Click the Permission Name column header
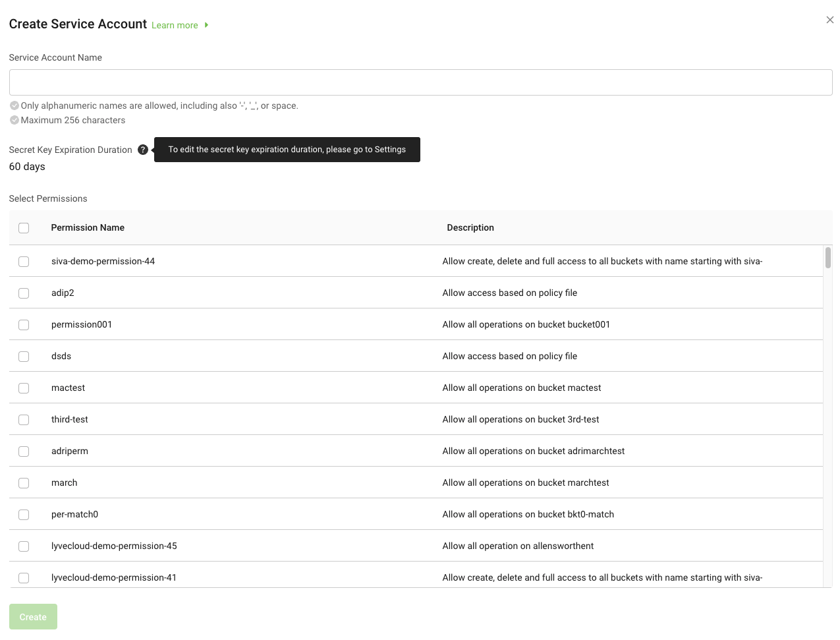This screenshot has width=840, height=640. 88,227
